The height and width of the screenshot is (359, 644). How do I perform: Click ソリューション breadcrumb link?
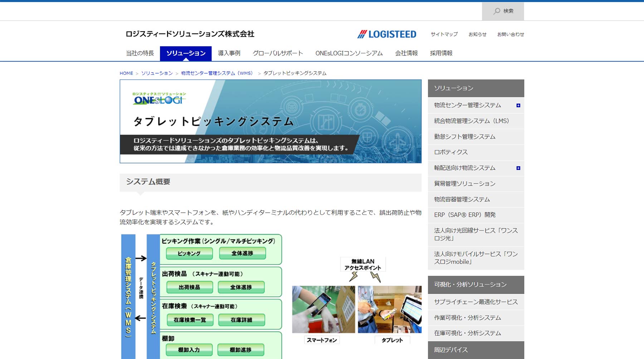coord(157,73)
